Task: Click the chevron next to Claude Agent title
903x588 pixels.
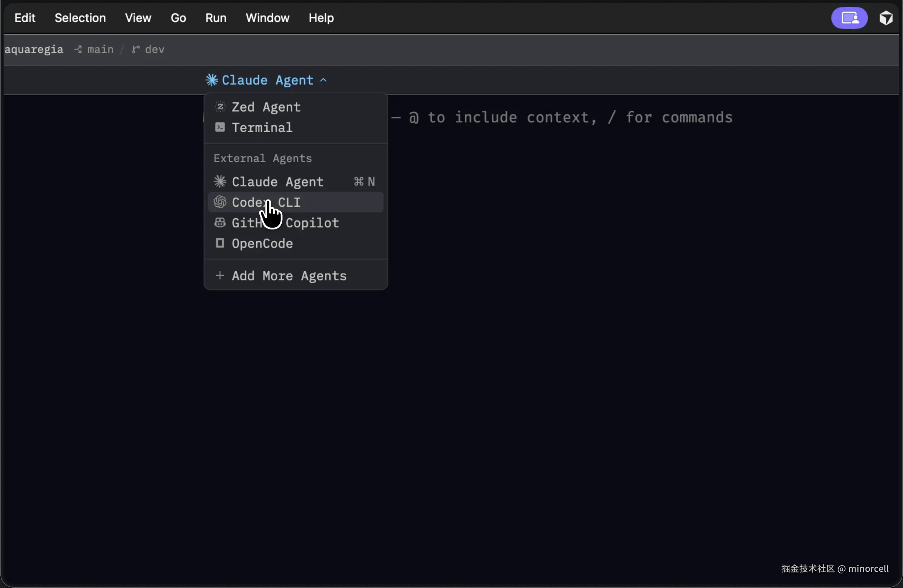Action: 323,80
